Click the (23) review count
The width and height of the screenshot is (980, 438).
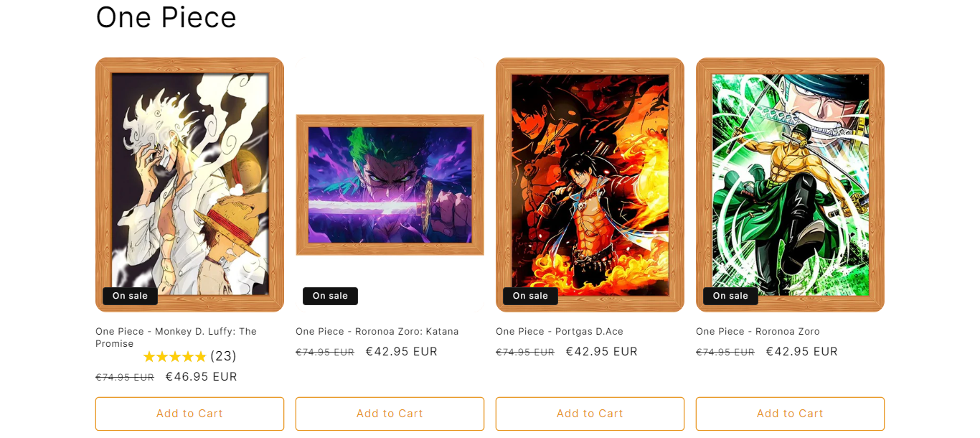pos(223,356)
